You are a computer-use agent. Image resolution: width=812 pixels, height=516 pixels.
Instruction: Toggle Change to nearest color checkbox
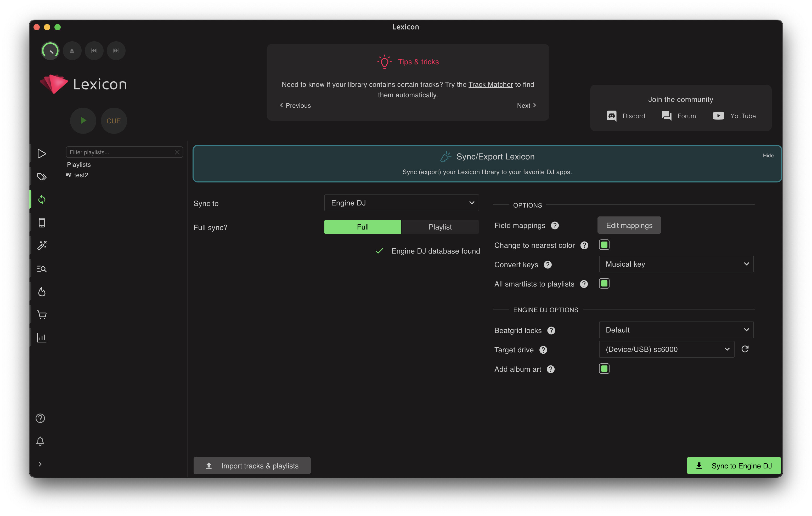(x=604, y=245)
